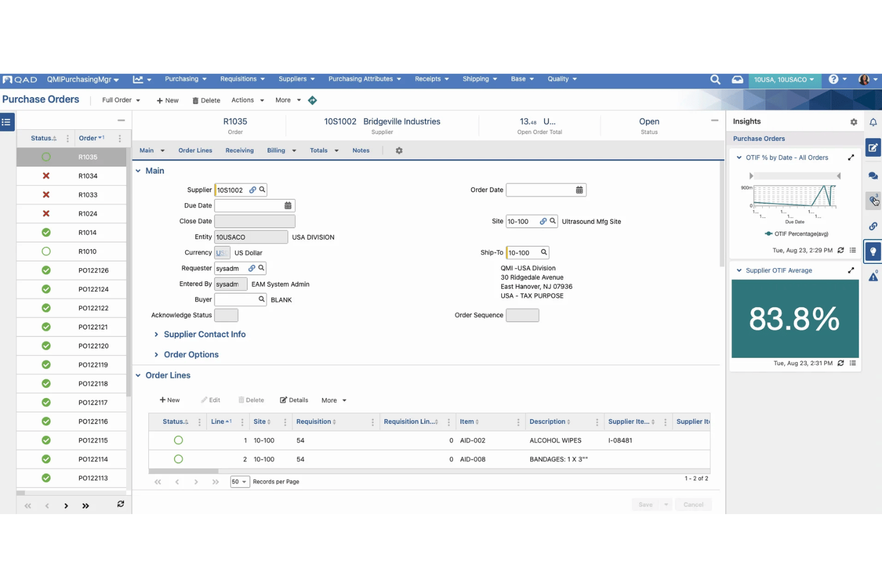The height and width of the screenshot is (588, 882).
Task: Refresh the order list at bottom
Action: (x=120, y=504)
